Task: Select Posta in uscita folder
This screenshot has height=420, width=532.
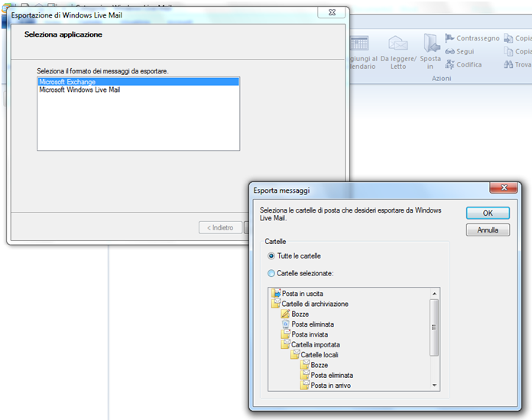Action: point(302,294)
